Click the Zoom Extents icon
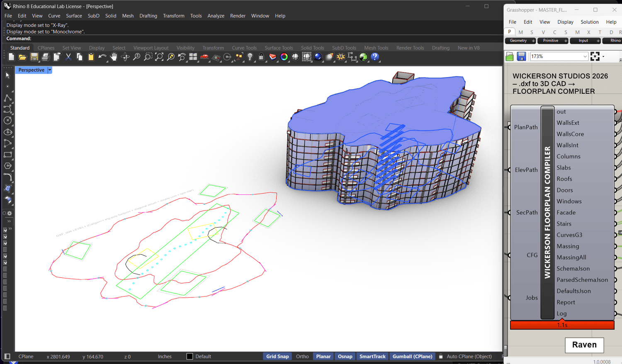622x364 pixels. pos(159,57)
